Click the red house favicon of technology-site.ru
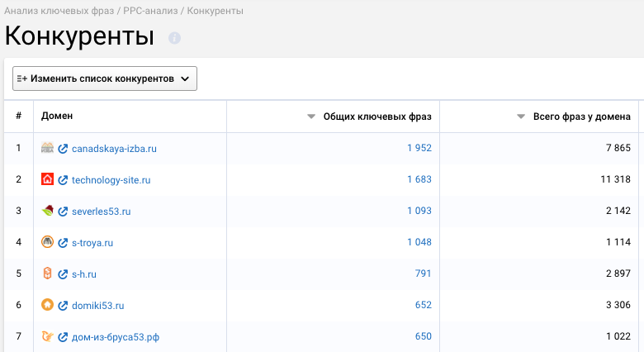644x352 pixels. 48,179
